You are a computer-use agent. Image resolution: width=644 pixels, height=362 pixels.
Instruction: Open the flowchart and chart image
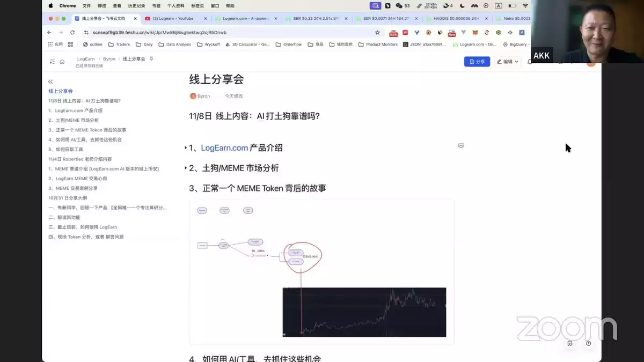coord(321,272)
